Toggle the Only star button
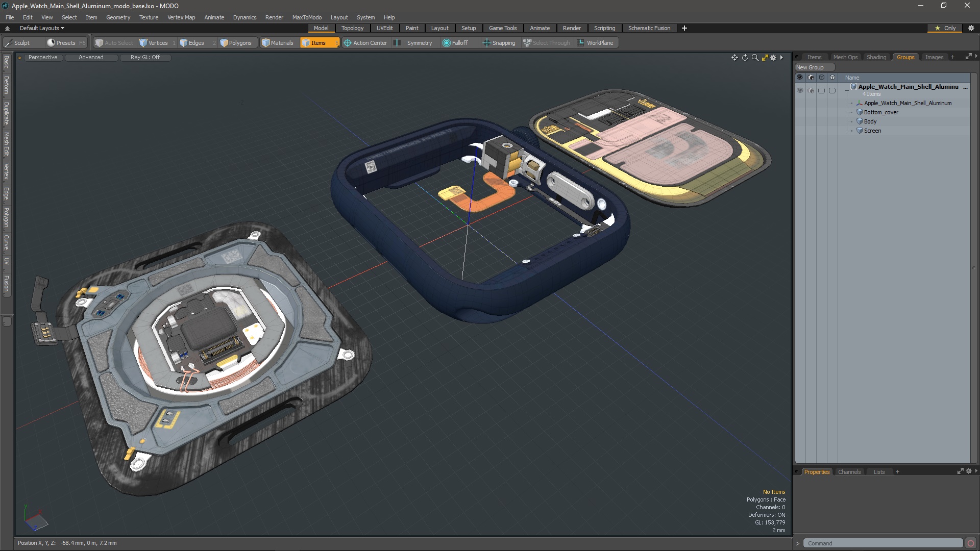The image size is (980, 551). tap(945, 28)
